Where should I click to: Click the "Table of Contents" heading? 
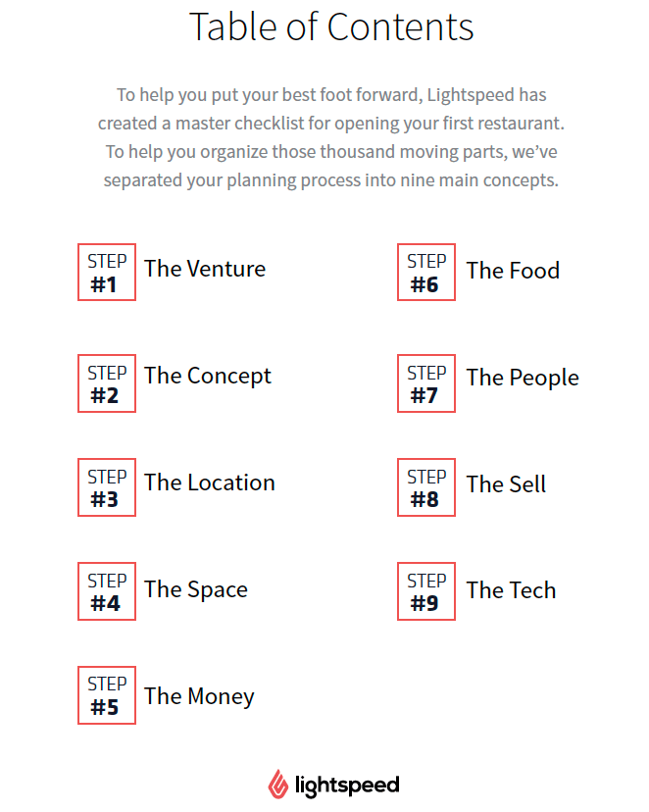(x=331, y=27)
